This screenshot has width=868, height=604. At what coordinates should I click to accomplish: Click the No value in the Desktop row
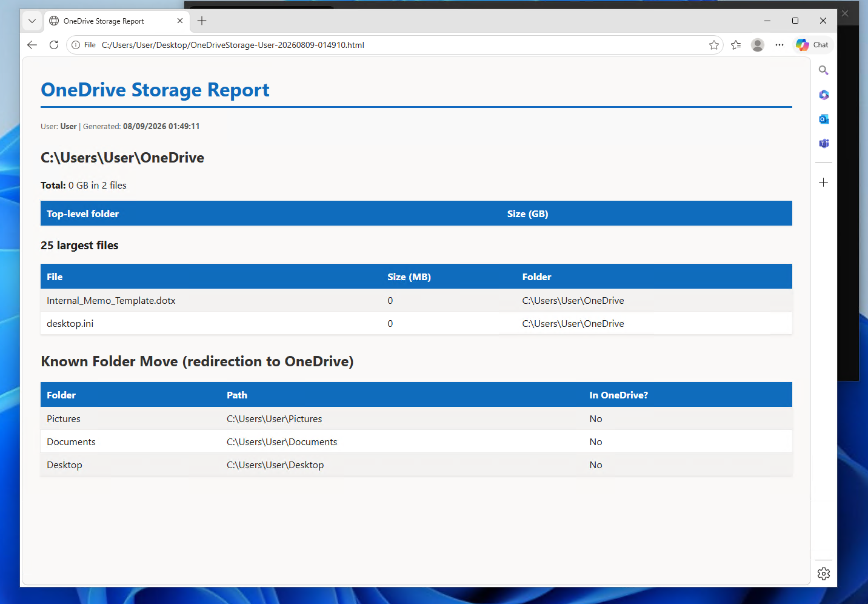[596, 465]
